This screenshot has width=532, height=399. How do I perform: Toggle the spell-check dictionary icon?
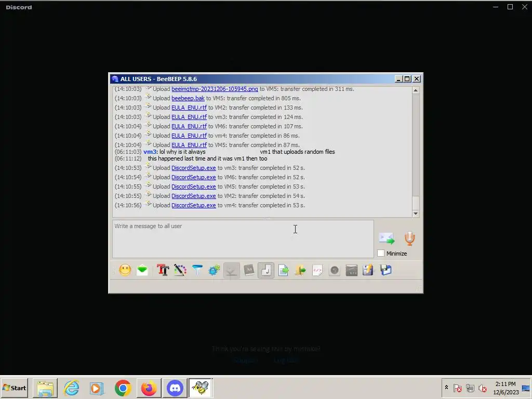(249, 270)
